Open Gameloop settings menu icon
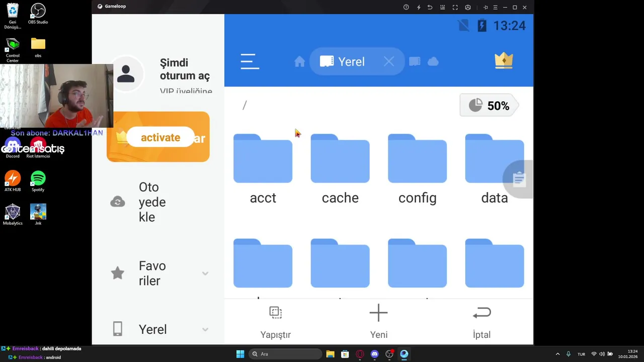 [496, 7]
